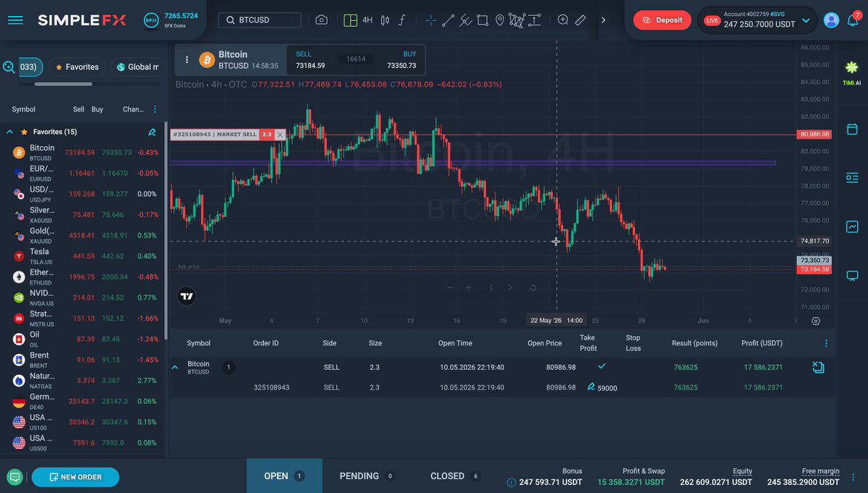Select the crosshair cursor tool
The image size is (868, 493).
pos(431,20)
